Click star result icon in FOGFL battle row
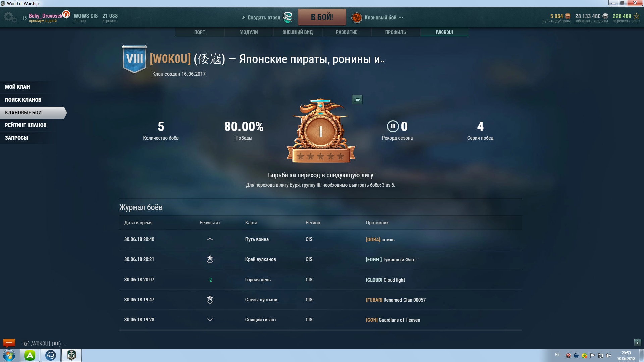This screenshot has height=362, width=644. click(x=210, y=259)
